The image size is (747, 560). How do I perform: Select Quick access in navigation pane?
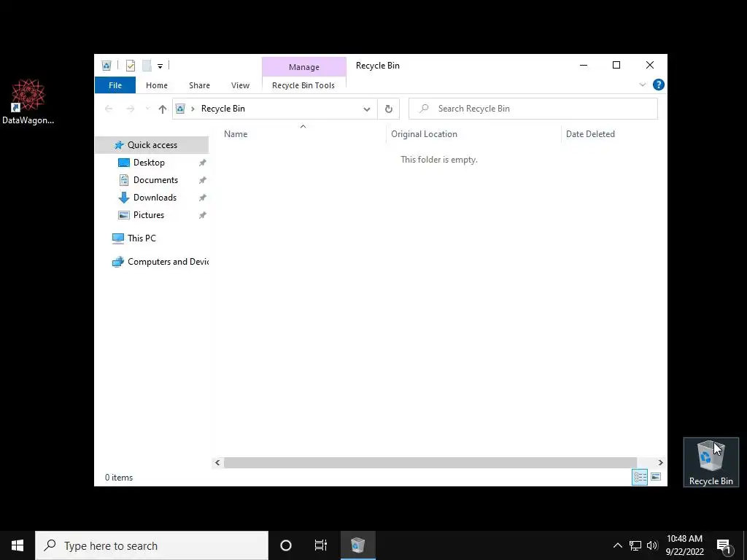click(152, 145)
